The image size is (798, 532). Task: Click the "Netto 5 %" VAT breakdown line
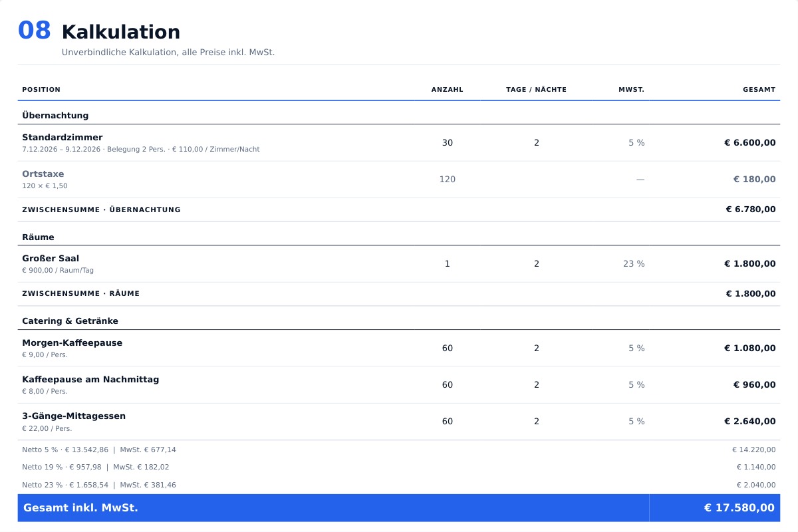click(99, 450)
